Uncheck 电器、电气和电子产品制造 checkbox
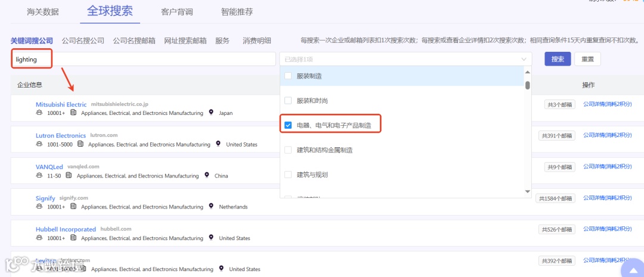Viewport: 644px width, 277px height. tap(288, 125)
